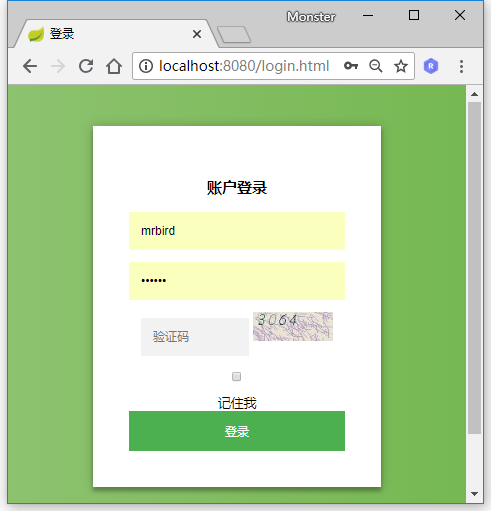Click the scrollbar down arrow
The image size is (491, 511).
point(474,494)
